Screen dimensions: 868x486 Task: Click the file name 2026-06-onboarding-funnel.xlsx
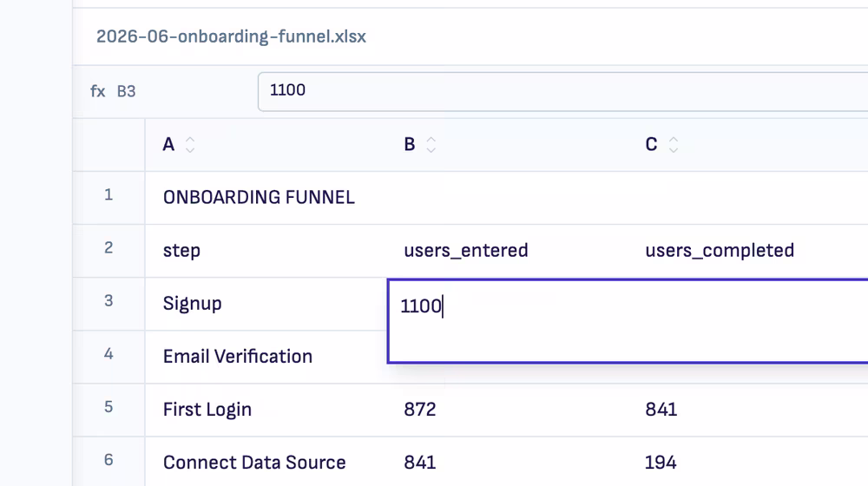coord(231,36)
